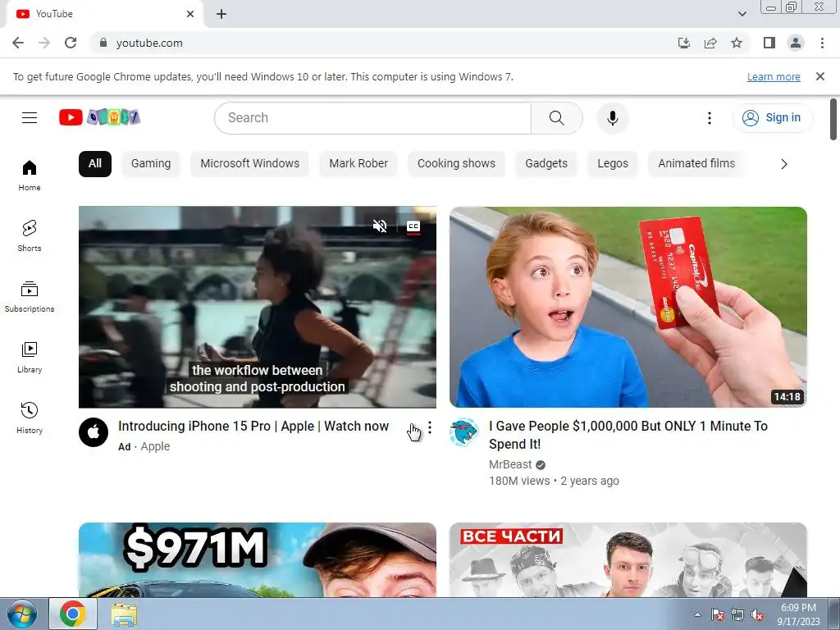
Task: Open ad options three-dot menu
Action: [x=430, y=427]
